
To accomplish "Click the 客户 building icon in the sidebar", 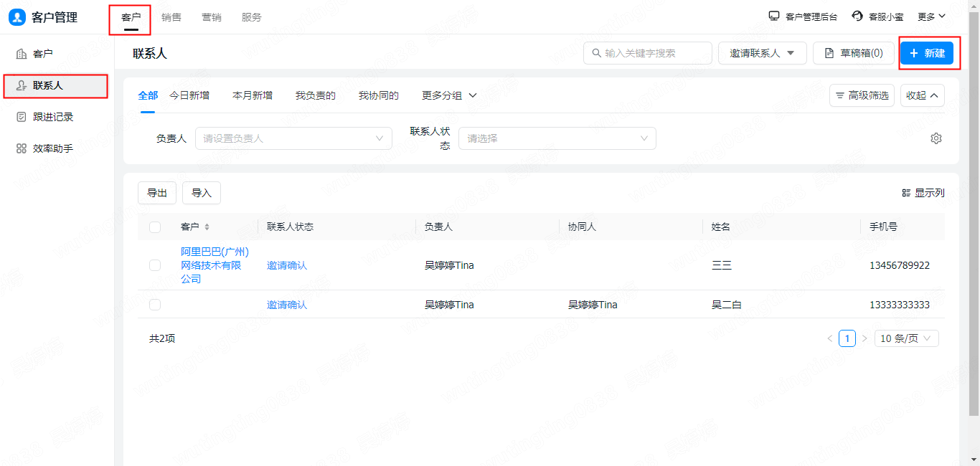I will [22, 54].
